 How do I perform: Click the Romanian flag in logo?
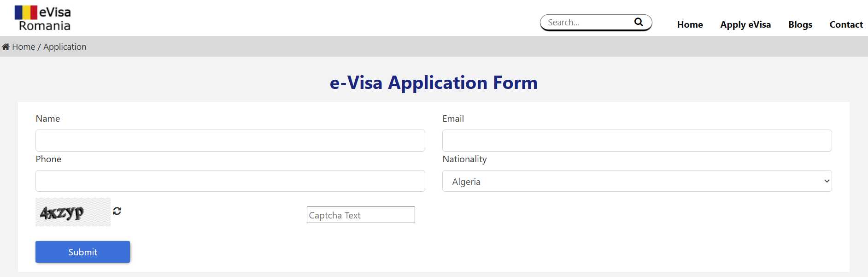coord(26,12)
